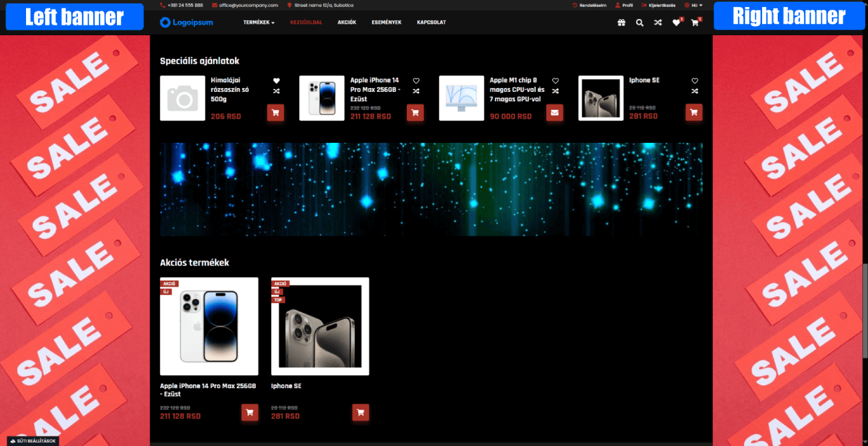Image resolution: width=868 pixels, height=446 pixels.
Task: Open the wishlist heart icon in header
Action: tap(676, 23)
